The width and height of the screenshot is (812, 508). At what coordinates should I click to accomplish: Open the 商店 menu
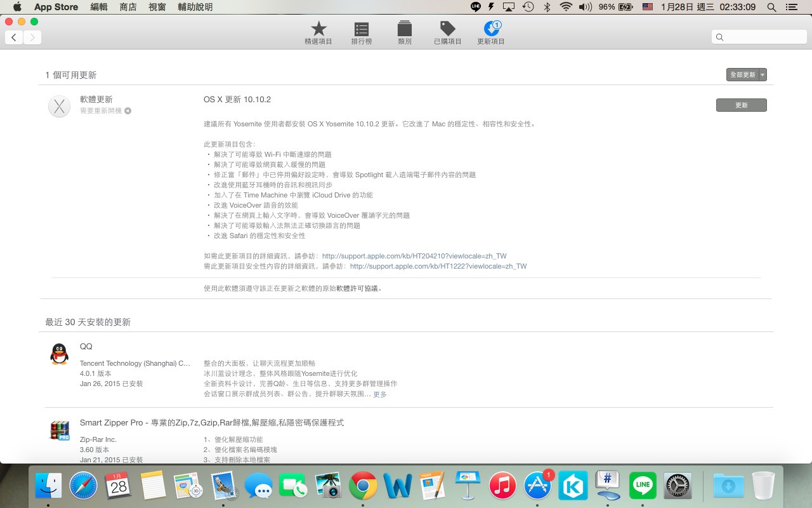128,7
